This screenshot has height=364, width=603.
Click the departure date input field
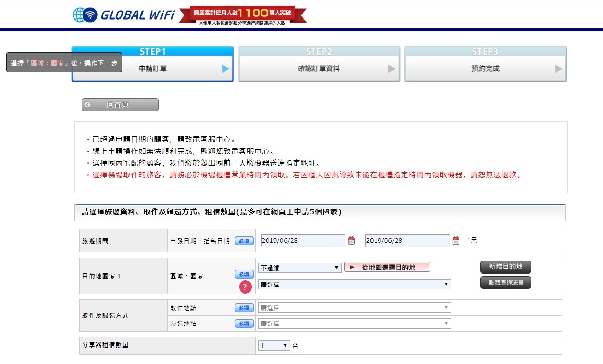pos(303,241)
